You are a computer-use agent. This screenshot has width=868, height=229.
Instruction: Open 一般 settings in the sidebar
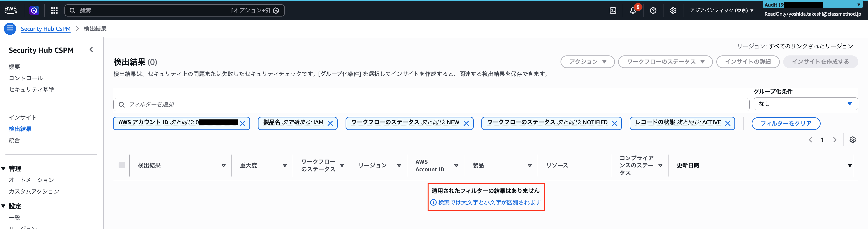click(x=15, y=217)
